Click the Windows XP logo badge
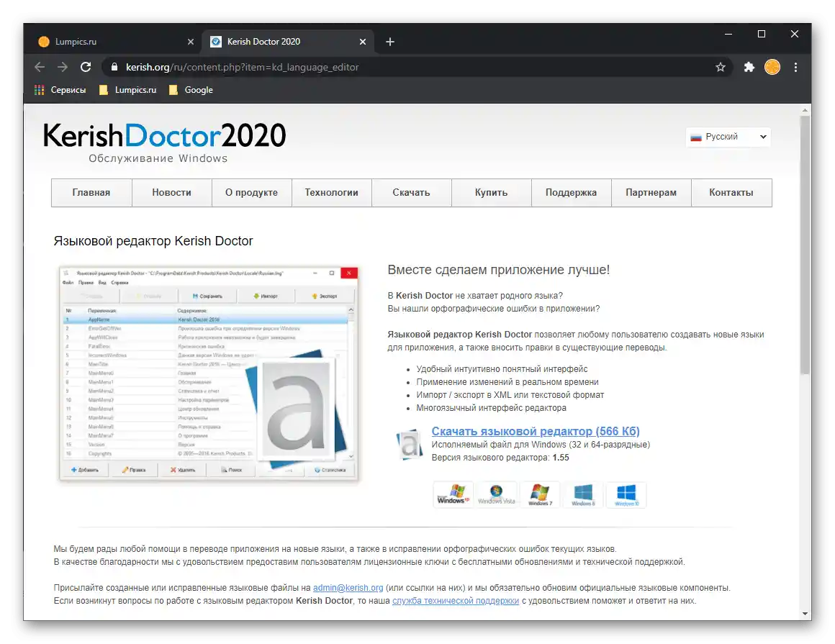 [453, 494]
